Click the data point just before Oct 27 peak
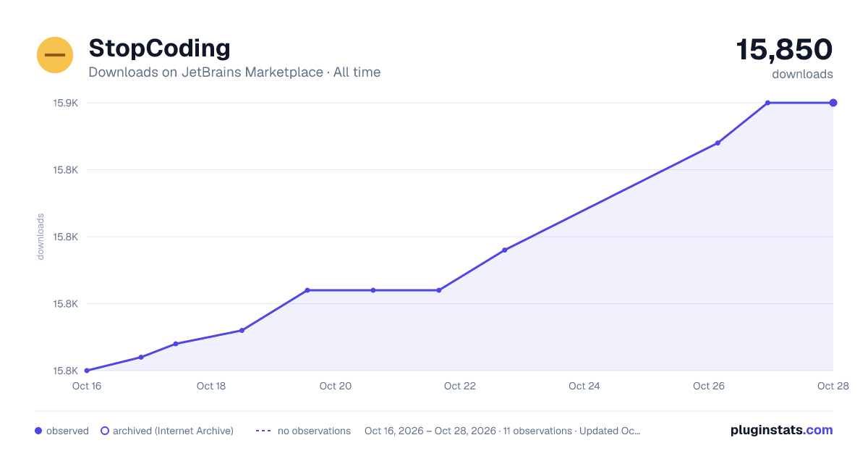The width and height of the screenshot is (868, 456). (718, 143)
